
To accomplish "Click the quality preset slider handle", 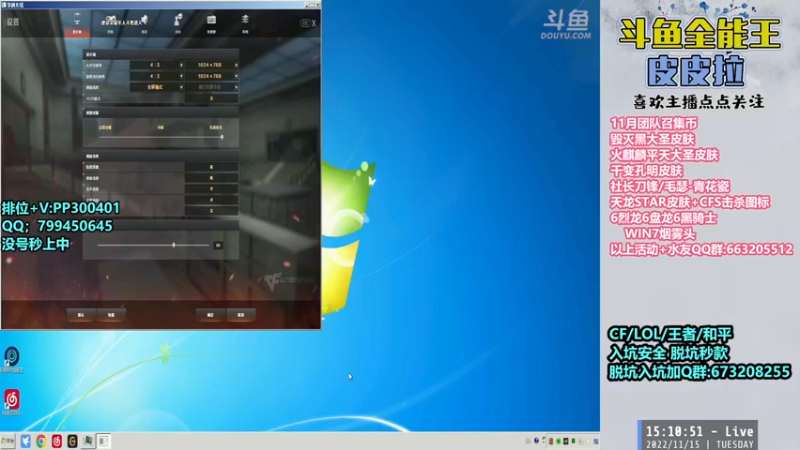I will [x=222, y=137].
